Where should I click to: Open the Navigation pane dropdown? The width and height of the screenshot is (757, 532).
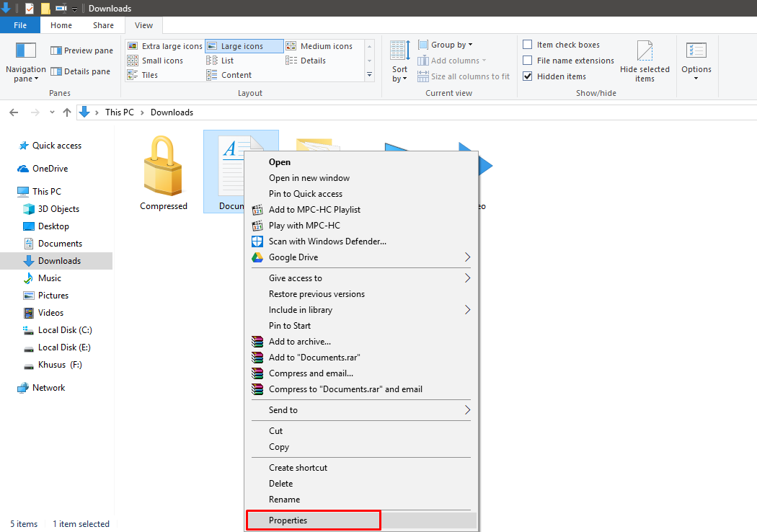coord(25,63)
